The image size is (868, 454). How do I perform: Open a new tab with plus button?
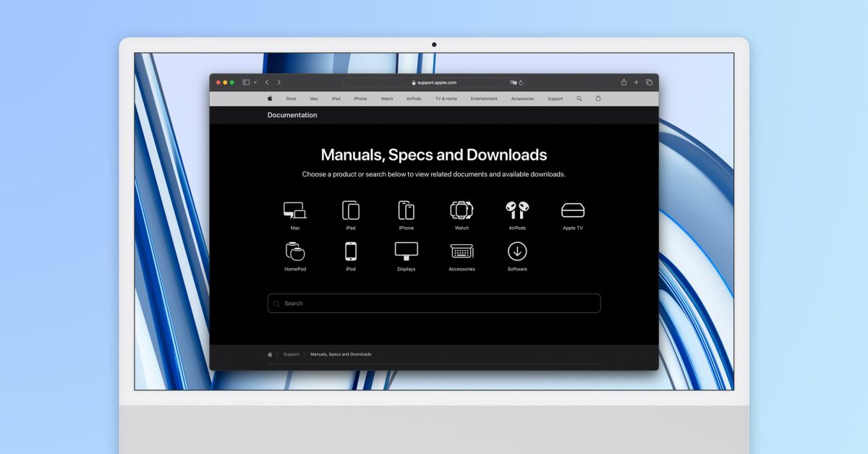pos(637,82)
